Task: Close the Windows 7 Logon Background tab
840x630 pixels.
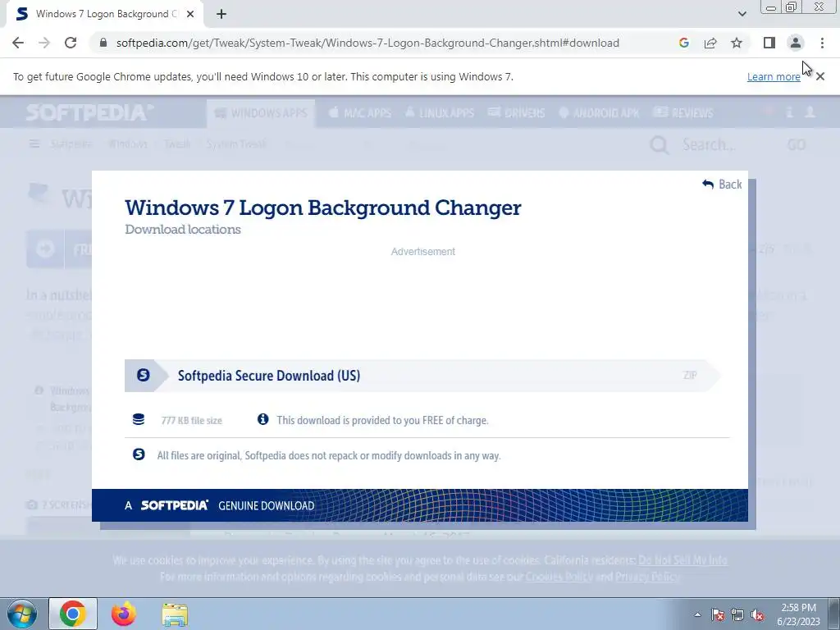Action: 190,15
